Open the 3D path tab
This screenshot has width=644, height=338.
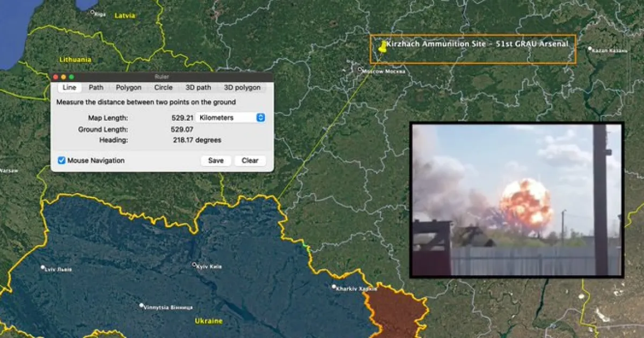[199, 87]
